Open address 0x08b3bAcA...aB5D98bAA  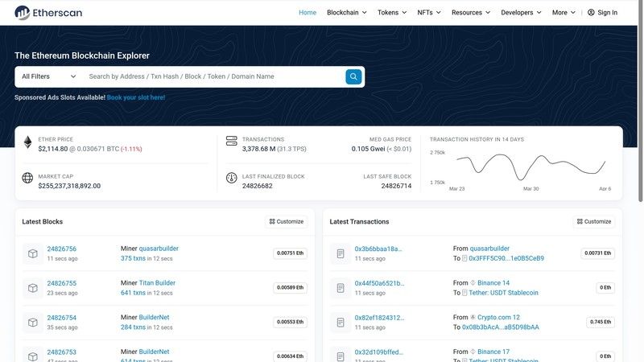[501, 327]
